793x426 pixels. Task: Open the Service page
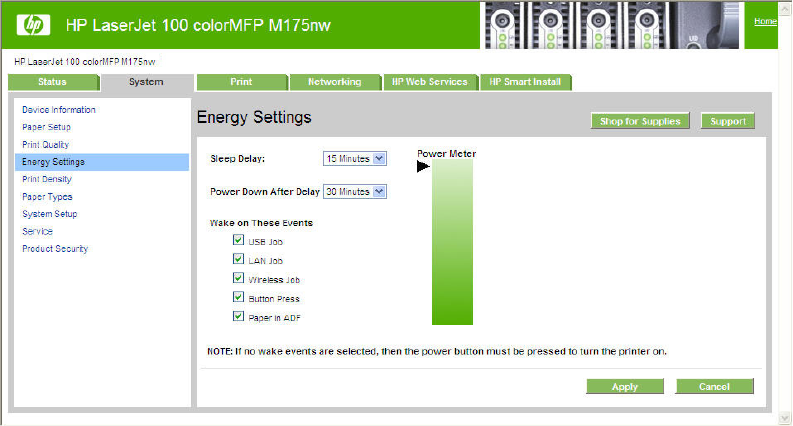pyautogui.click(x=37, y=231)
